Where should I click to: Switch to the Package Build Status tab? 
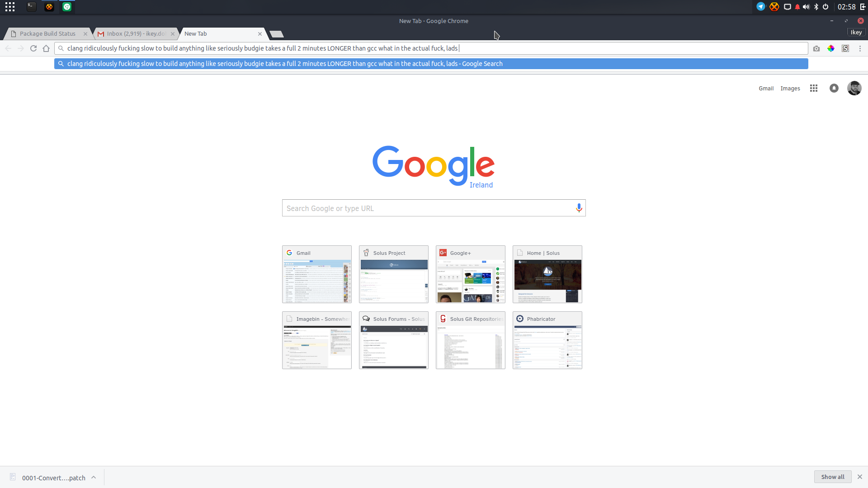pyautogui.click(x=47, y=34)
